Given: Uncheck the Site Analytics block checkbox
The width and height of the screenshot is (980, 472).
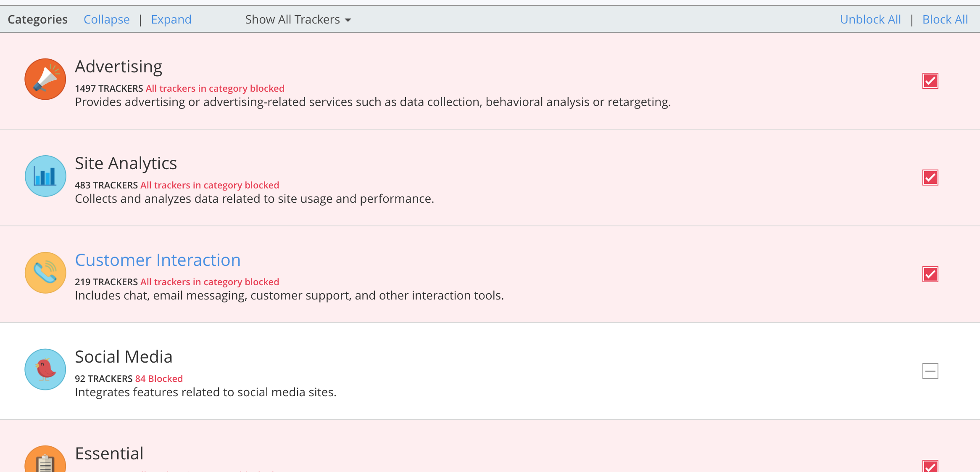Looking at the screenshot, I should click(x=930, y=178).
